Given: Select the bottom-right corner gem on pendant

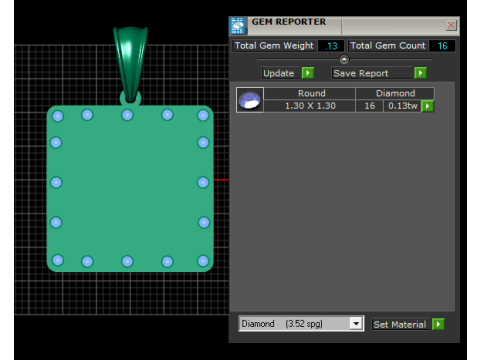Looking at the screenshot, I should [x=203, y=261].
